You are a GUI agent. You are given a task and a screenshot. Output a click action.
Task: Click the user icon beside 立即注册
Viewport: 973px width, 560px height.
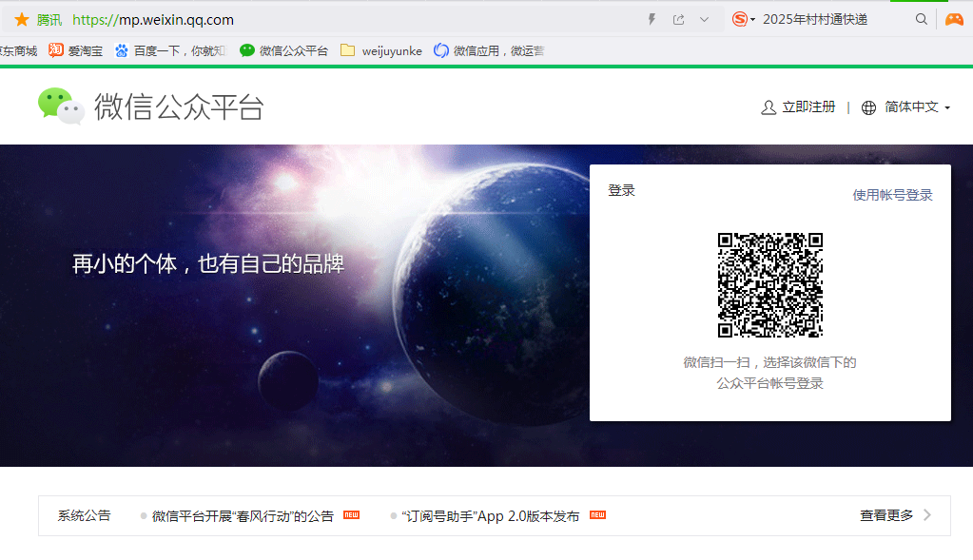[769, 107]
